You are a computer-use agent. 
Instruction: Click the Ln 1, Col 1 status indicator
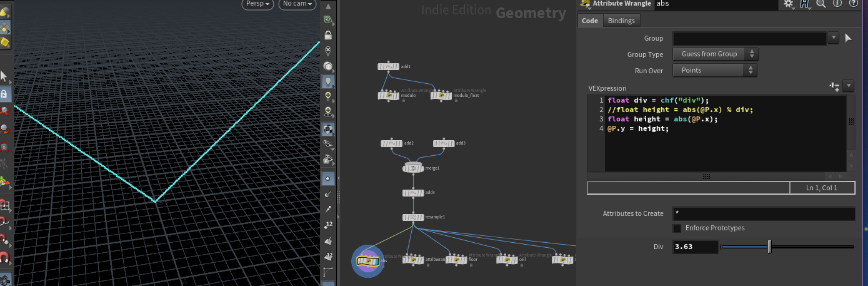(x=822, y=188)
